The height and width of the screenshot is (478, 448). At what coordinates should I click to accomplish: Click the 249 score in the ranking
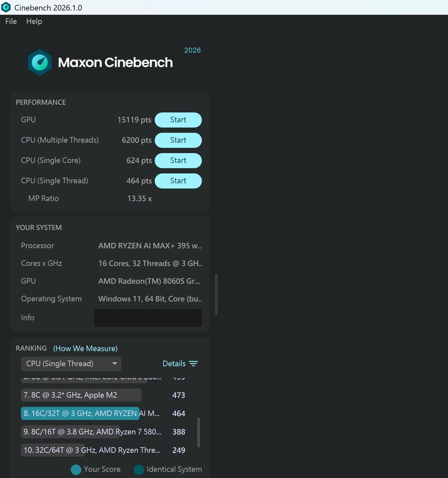(x=179, y=450)
